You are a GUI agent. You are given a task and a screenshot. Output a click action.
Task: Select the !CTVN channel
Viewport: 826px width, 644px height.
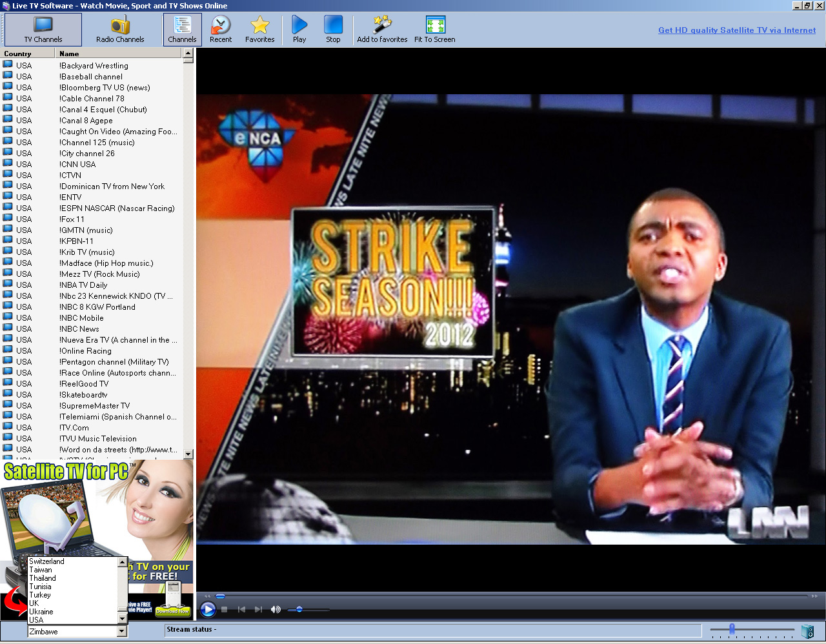92,175
